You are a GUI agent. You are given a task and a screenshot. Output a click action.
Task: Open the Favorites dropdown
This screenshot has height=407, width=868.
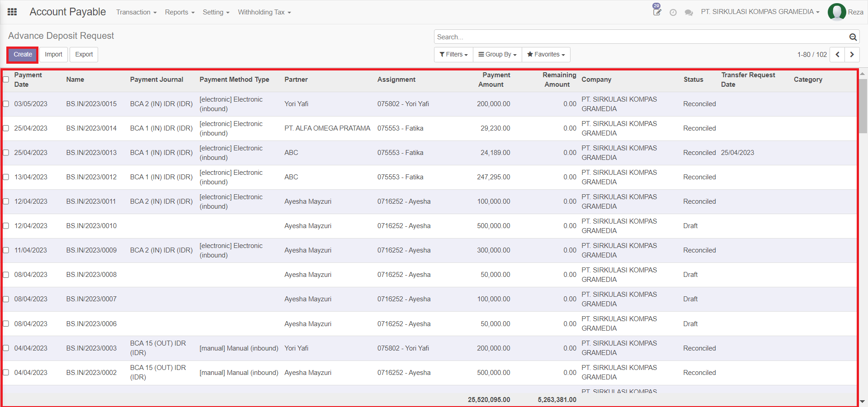click(x=546, y=55)
